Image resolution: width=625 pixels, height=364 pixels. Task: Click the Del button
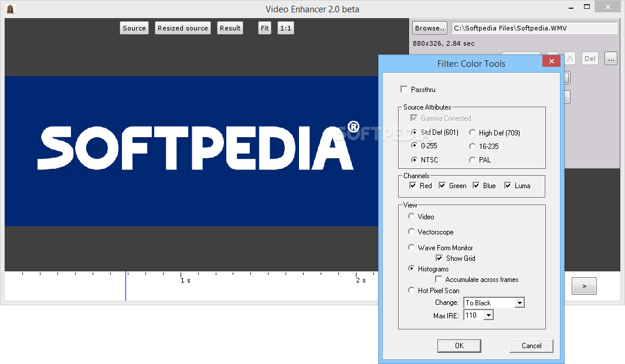[x=590, y=59]
